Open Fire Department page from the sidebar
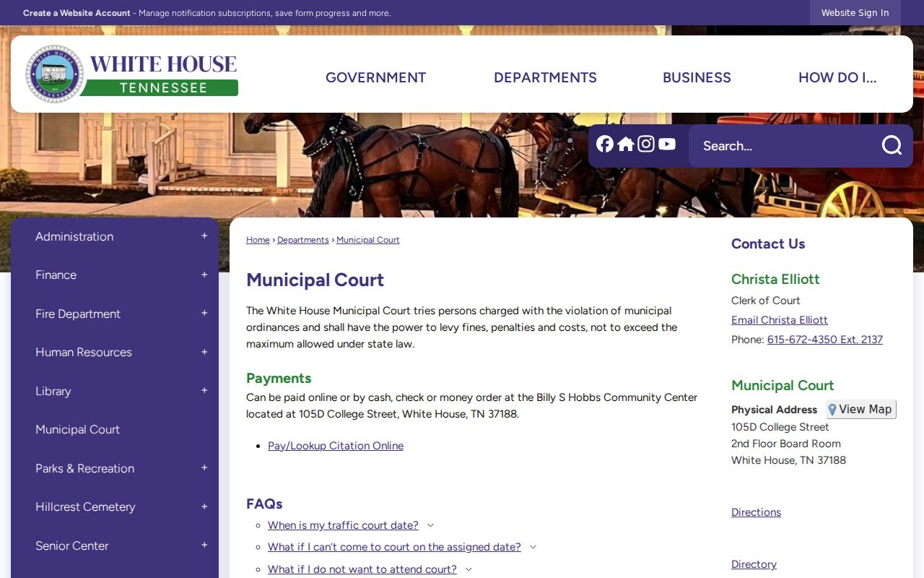The height and width of the screenshot is (578, 924). coord(78,314)
